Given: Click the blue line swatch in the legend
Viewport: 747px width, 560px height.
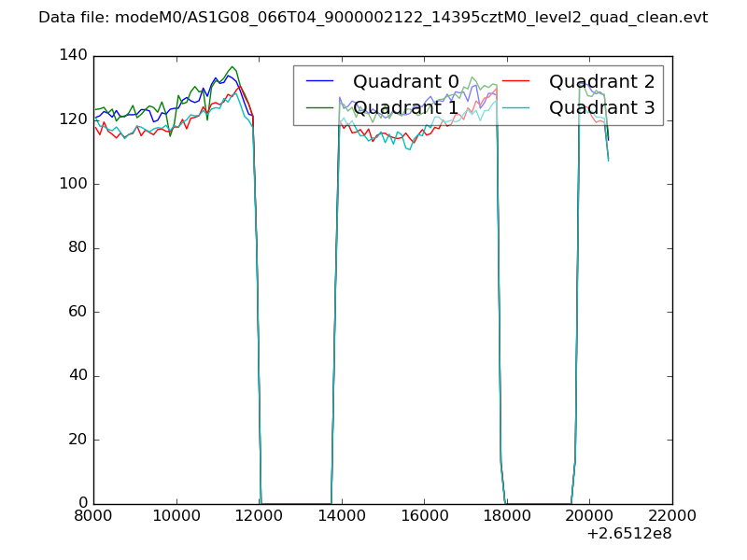Looking at the screenshot, I should (322, 81).
